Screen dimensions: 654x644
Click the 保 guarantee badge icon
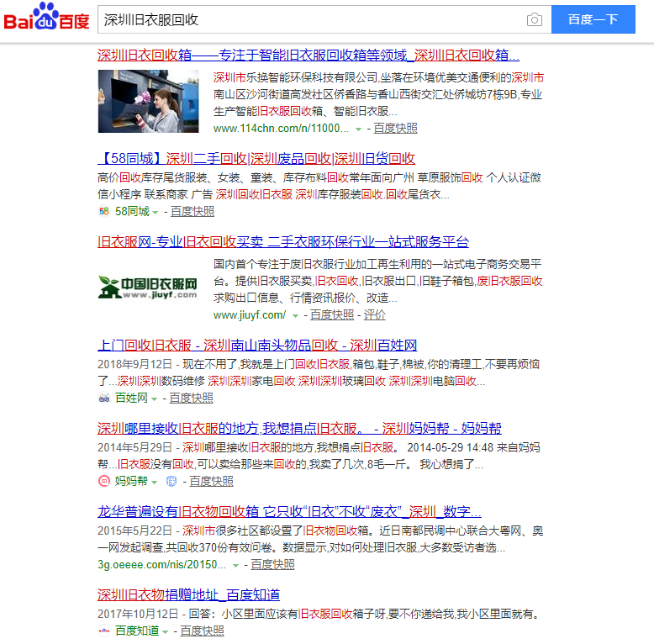point(171,482)
